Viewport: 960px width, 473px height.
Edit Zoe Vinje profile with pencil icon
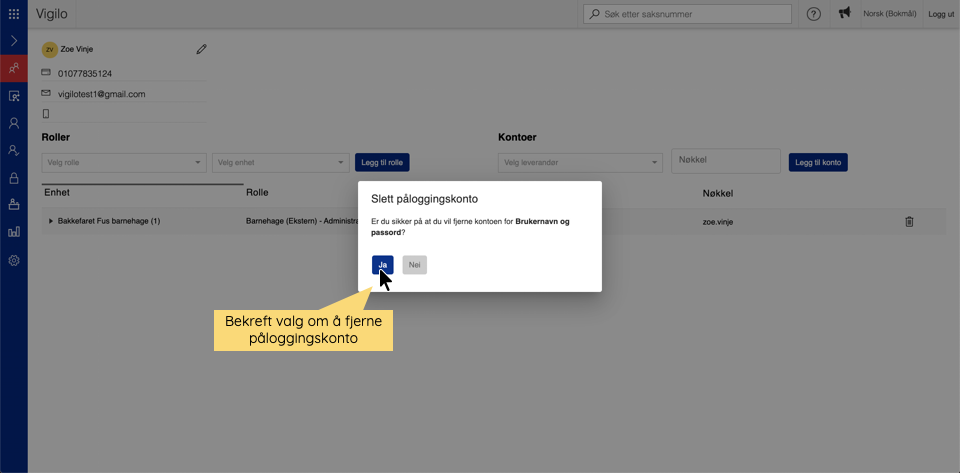tap(201, 48)
